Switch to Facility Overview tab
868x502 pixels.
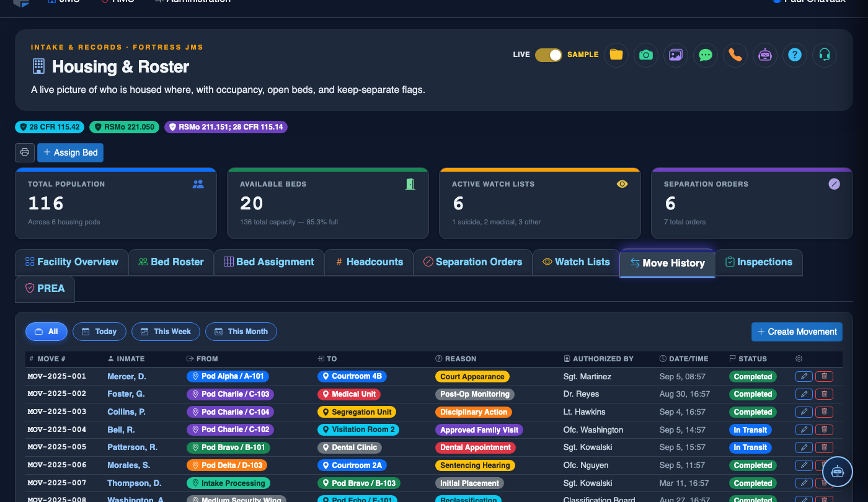point(71,262)
